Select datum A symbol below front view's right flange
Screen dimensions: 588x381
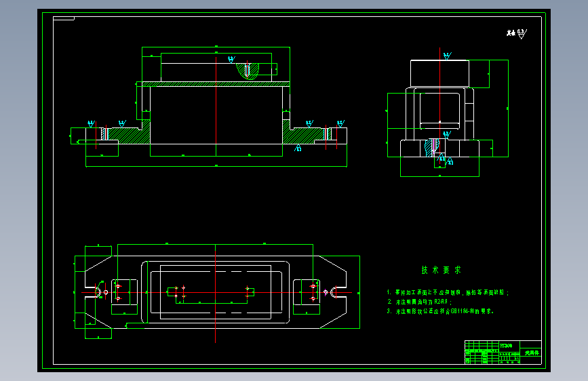298,148
